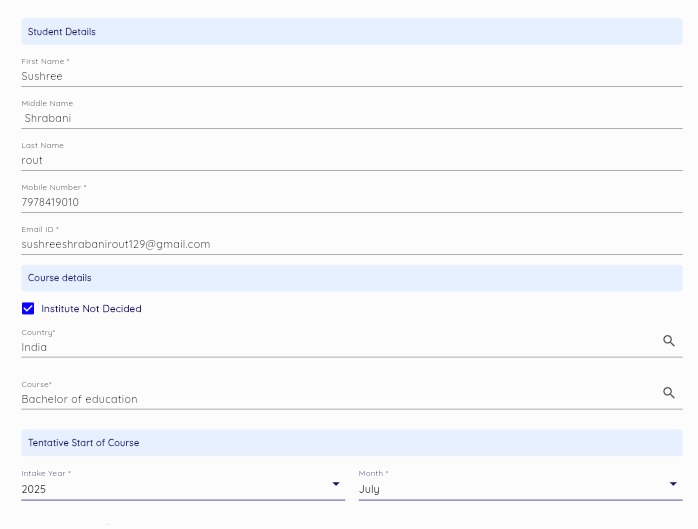
Task: Uncheck the Institute Not Decided checkbox
Action: 28,309
